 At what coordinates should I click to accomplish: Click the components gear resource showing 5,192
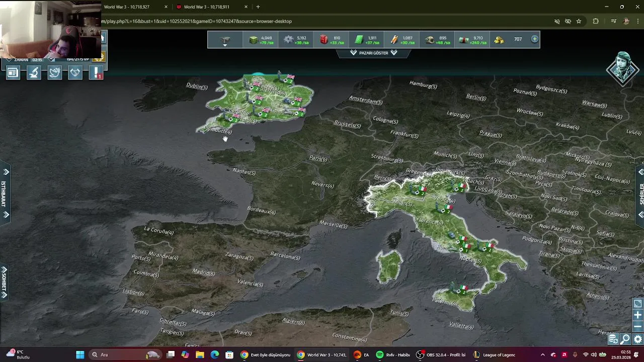pos(296,40)
